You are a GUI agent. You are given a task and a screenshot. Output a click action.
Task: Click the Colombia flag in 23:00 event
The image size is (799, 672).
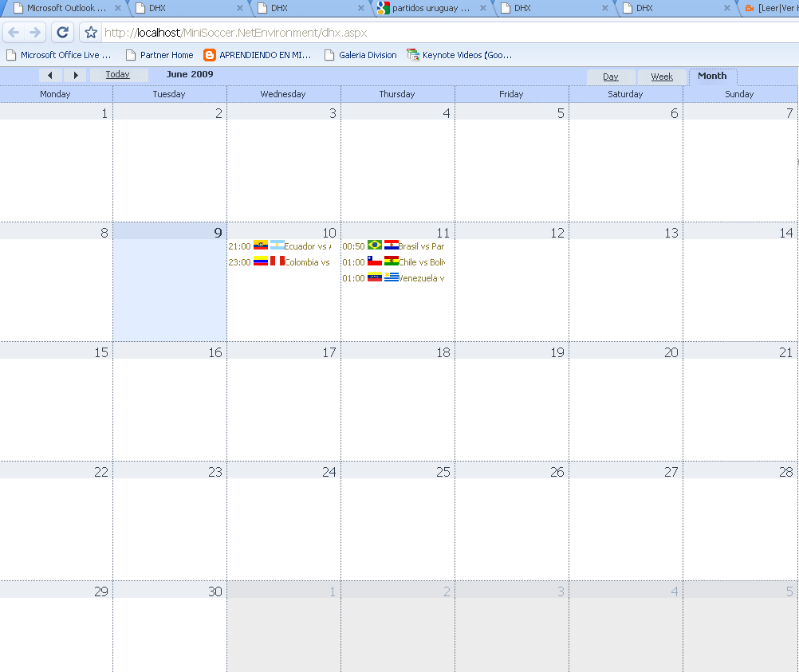pos(261,261)
